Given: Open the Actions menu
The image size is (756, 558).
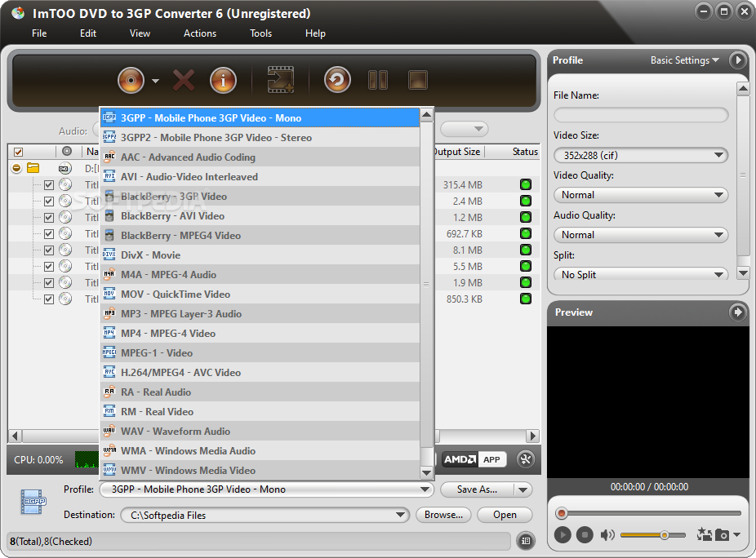Looking at the screenshot, I should pos(199,33).
